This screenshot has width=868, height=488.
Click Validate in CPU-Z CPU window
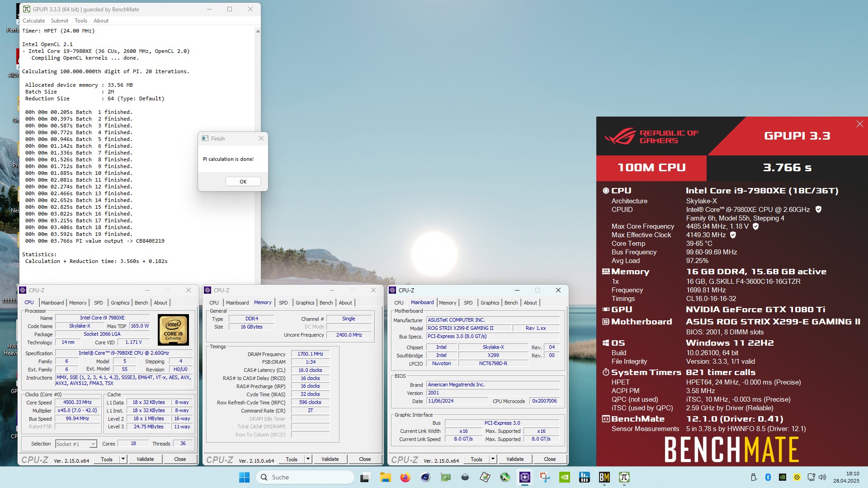[x=145, y=459]
